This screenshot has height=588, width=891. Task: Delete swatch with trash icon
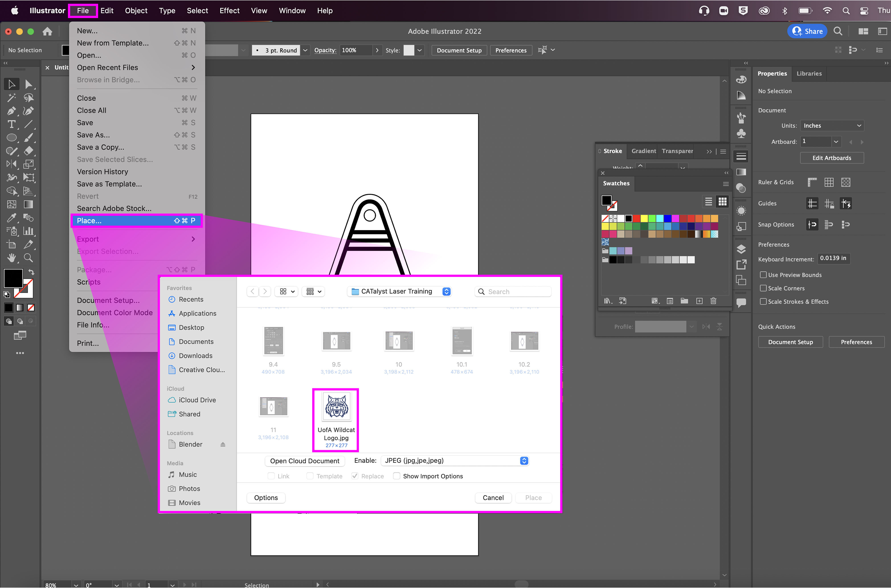click(713, 301)
